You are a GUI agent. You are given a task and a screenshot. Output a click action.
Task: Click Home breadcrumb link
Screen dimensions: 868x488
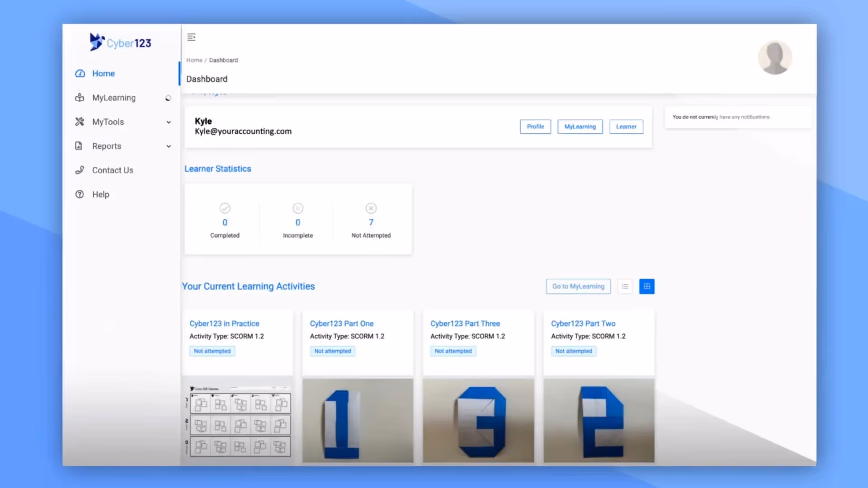[x=194, y=60]
